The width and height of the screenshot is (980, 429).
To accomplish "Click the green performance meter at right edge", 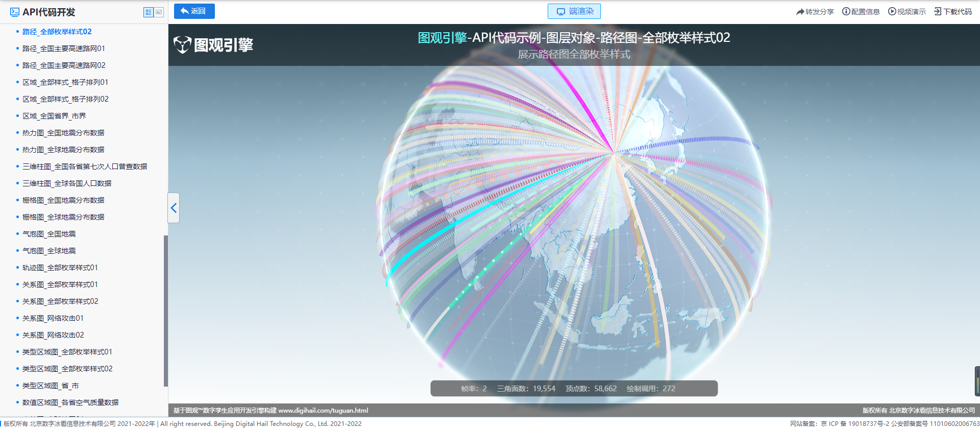I will pyautogui.click(x=977, y=381).
